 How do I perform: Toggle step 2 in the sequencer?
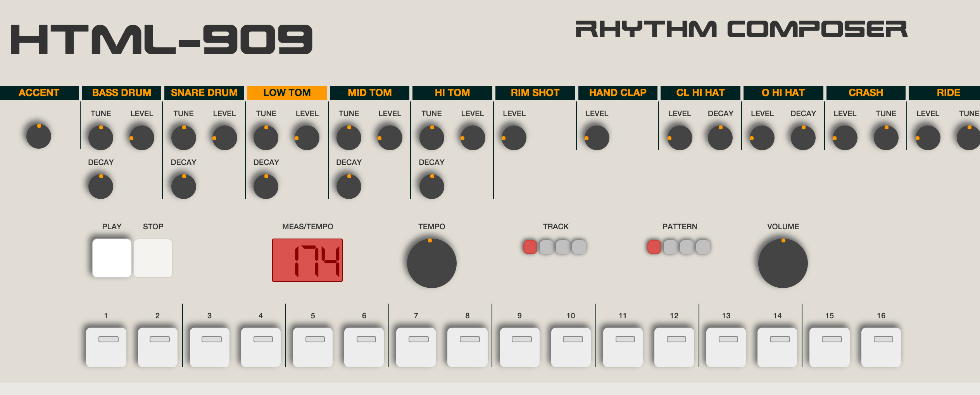(158, 347)
